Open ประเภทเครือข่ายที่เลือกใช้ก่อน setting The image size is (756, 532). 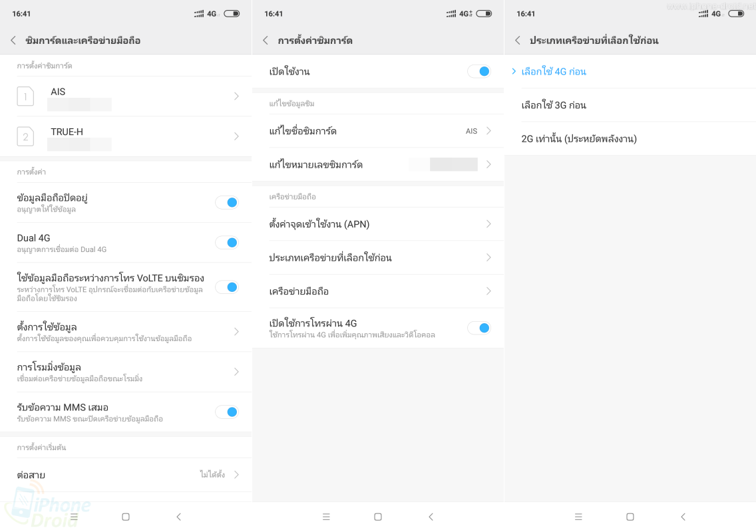[x=378, y=258]
